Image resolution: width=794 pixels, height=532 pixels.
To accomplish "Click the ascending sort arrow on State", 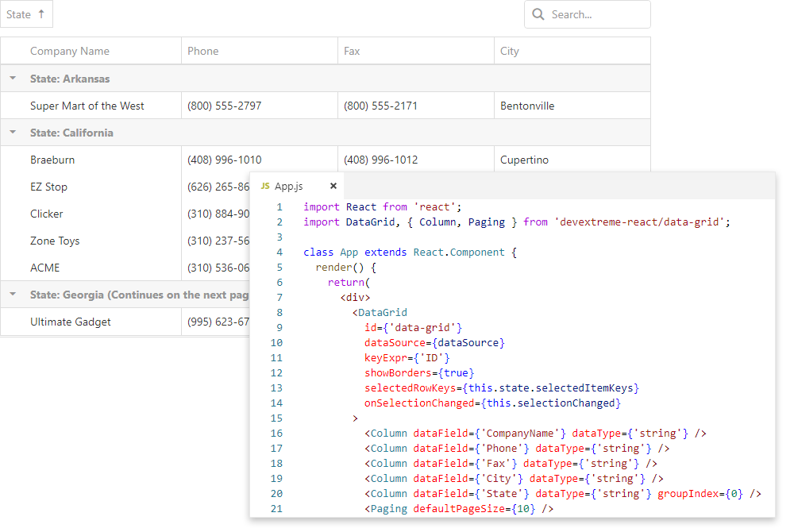I will click(41, 14).
